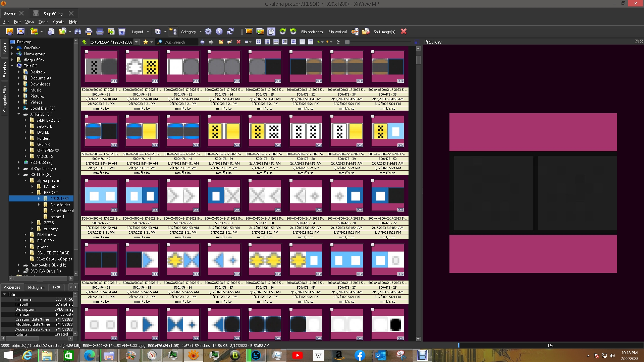Click the thumbnail size slider handle
This screenshot has height=362, width=644.
tap(347, 42)
